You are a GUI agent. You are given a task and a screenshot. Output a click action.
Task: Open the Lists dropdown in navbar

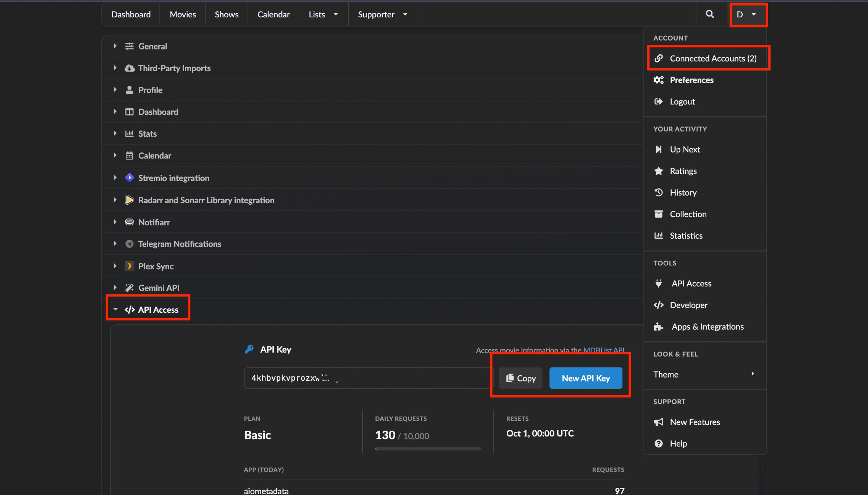323,14
